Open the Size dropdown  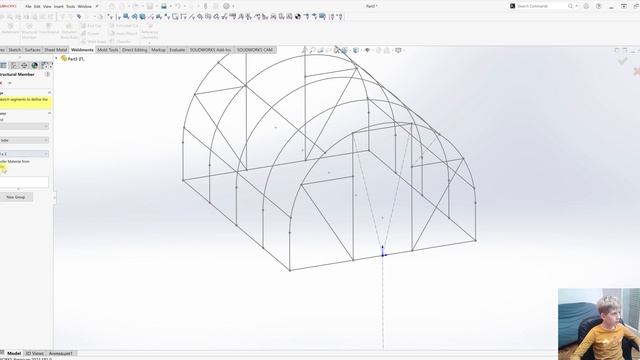coord(24,154)
